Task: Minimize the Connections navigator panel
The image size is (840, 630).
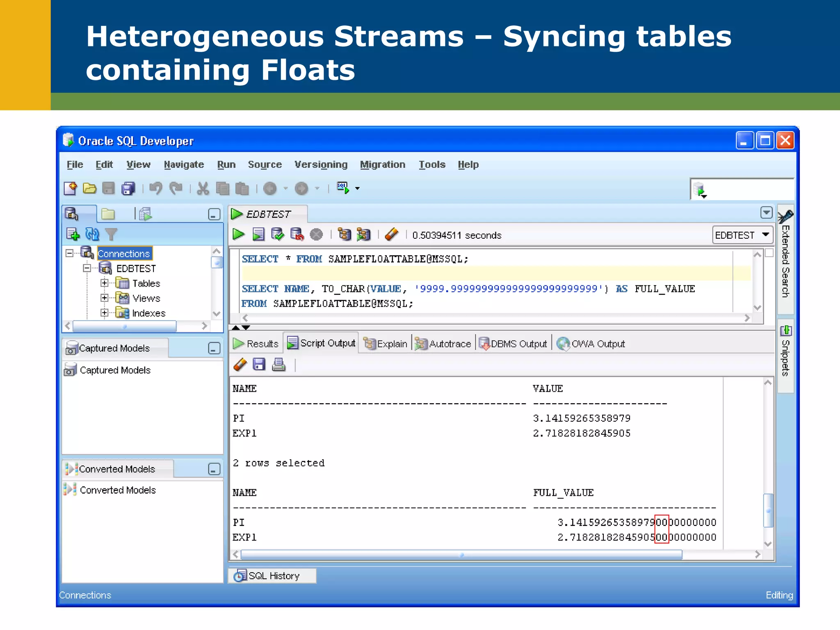Action: tap(214, 214)
